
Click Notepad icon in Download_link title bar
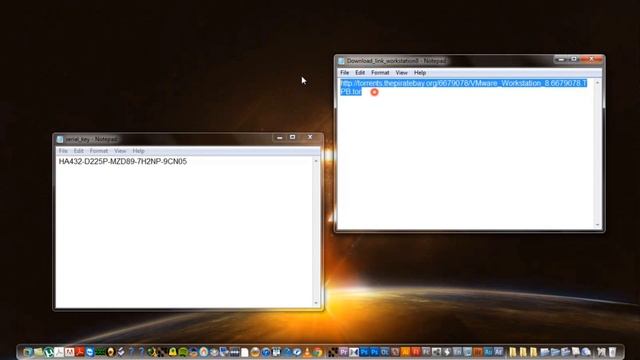pos(342,61)
